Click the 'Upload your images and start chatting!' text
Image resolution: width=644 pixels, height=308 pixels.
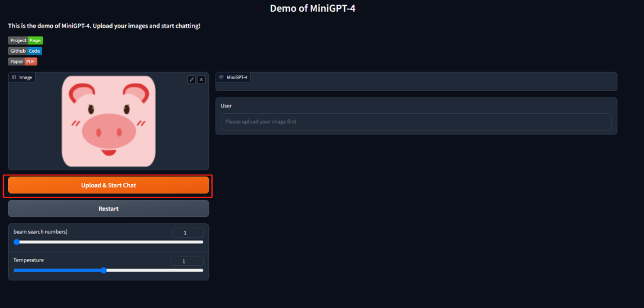(x=147, y=26)
